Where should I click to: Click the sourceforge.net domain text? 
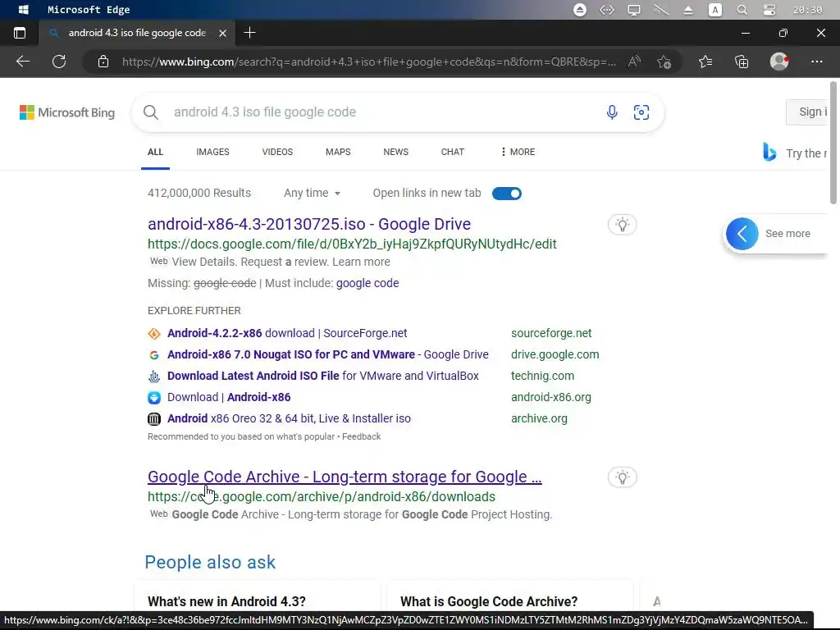(551, 333)
